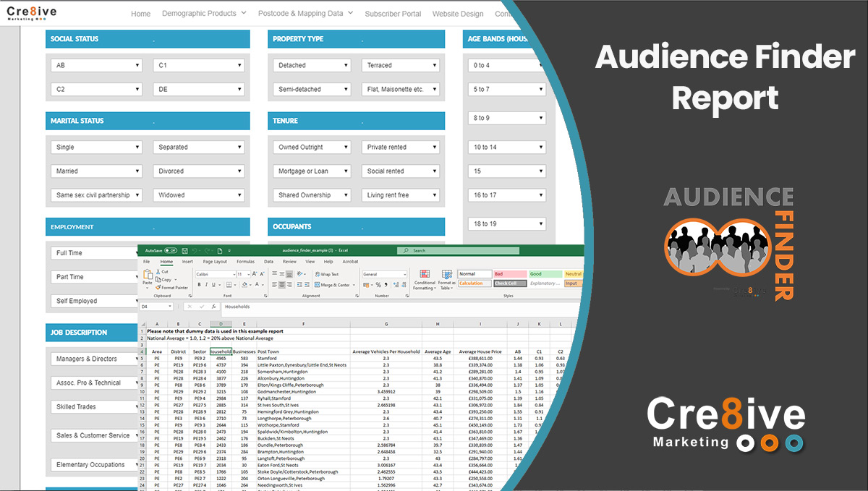
Task: Switch to the Formulas ribbon tab
Action: 245,262
